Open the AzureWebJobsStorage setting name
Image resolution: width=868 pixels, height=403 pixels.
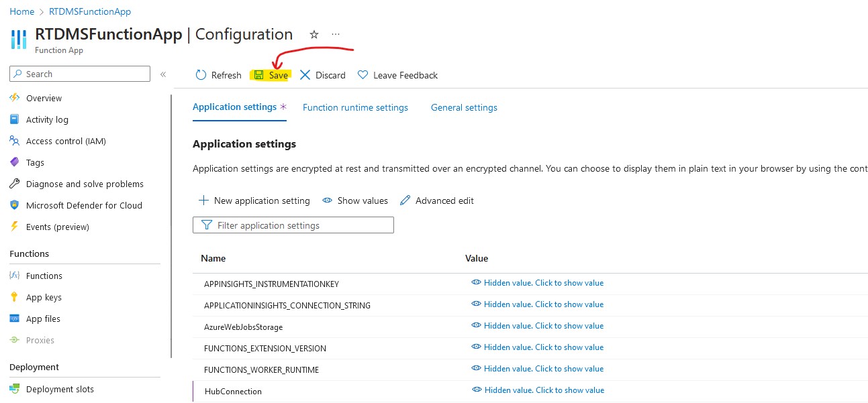[244, 327]
